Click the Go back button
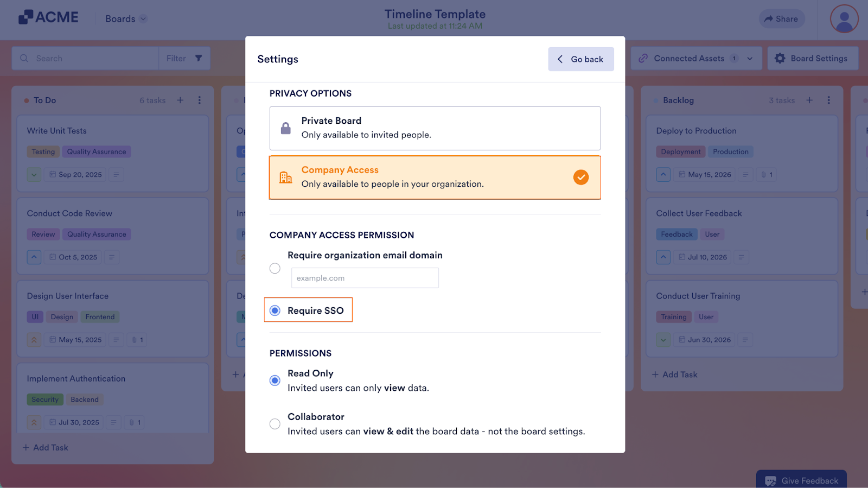The height and width of the screenshot is (488, 868). coord(580,59)
